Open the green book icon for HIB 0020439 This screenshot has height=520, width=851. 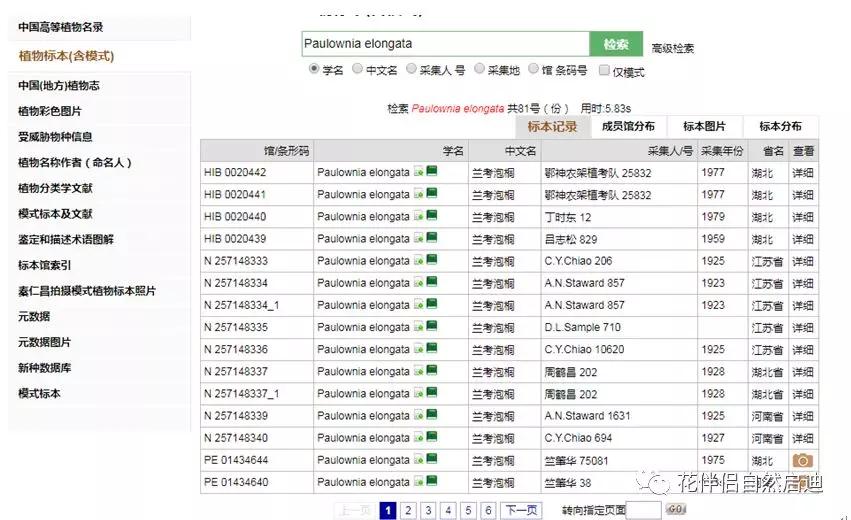pos(431,237)
